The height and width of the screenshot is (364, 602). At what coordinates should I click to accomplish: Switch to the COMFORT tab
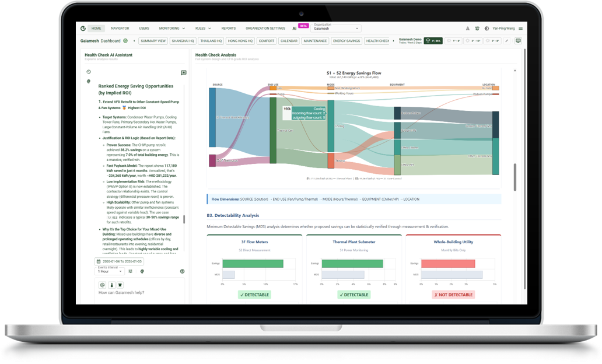[x=267, y=41]
